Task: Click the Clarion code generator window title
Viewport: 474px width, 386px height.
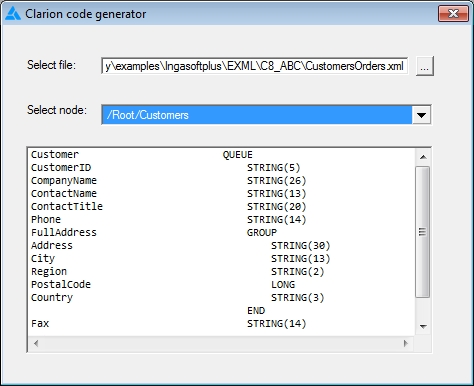Action: coord(86,14)
